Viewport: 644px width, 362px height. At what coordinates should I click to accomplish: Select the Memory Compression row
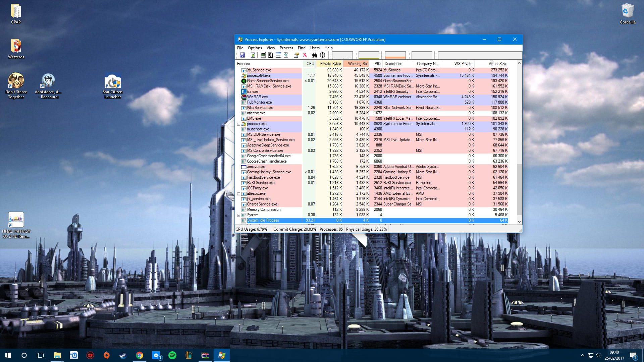click(x=372, y=209)
